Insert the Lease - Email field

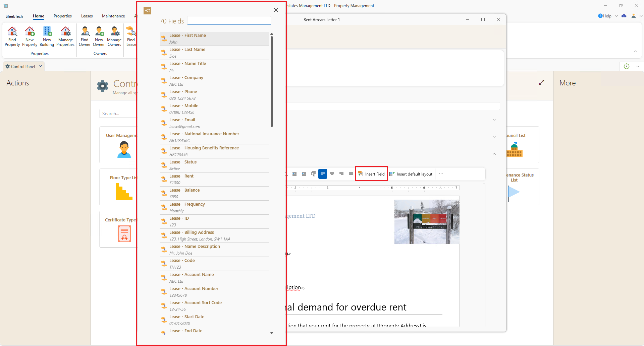214,123
